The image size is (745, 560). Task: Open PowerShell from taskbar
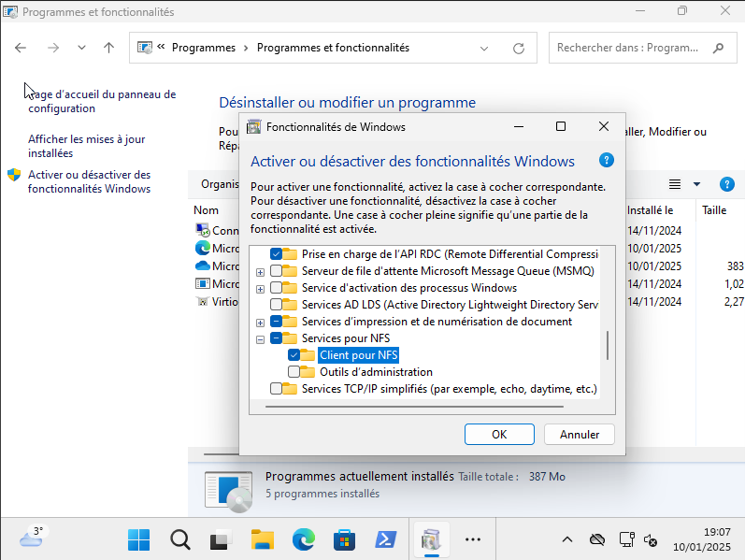pyautogui.click(x=385, y=539)
